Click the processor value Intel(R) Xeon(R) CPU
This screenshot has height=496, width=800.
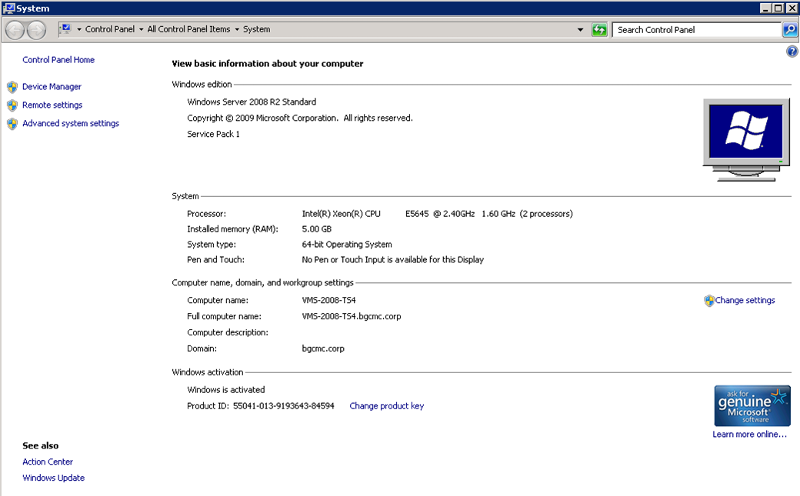point(341,214)
